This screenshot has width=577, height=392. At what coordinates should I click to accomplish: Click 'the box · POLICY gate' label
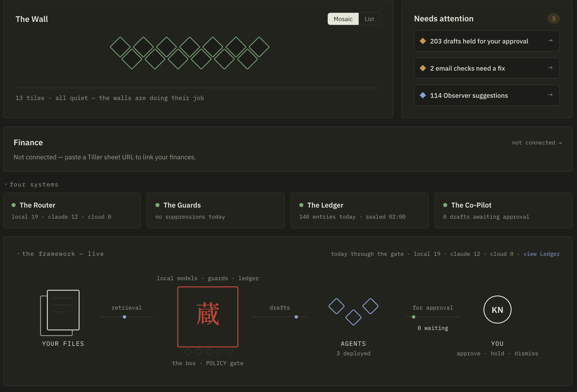click(208, 363)
